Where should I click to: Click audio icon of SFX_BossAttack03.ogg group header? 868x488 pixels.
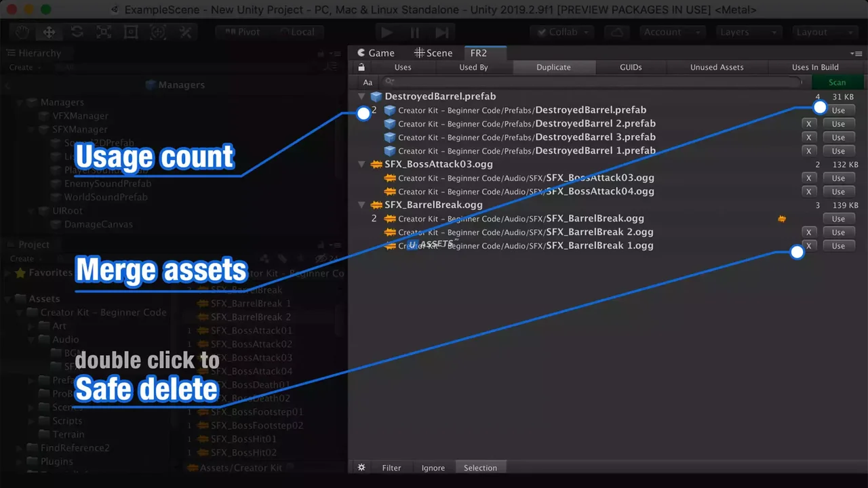(x=376, y=165)
